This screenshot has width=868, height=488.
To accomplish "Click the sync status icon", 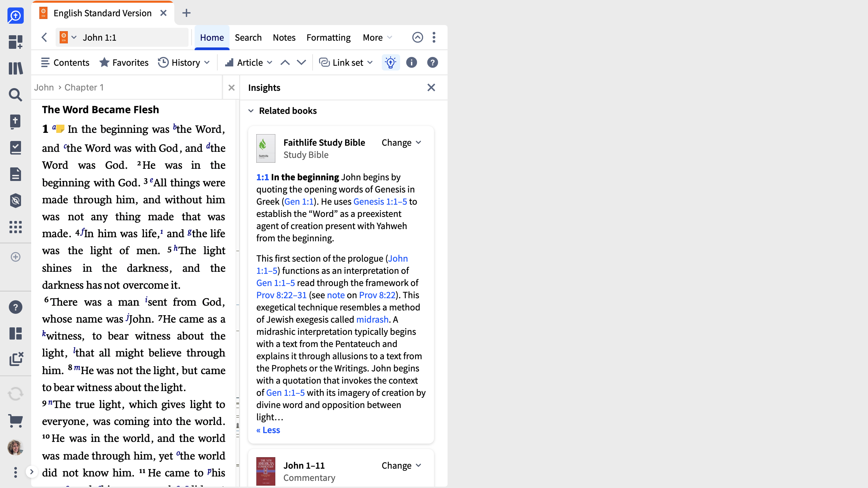I will (16, 394).
